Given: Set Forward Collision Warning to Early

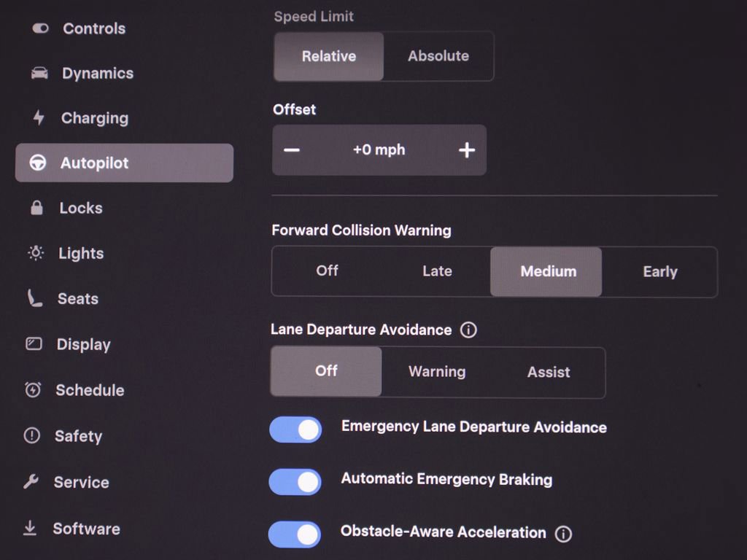Looking at the screenshot, I should 659,271.
